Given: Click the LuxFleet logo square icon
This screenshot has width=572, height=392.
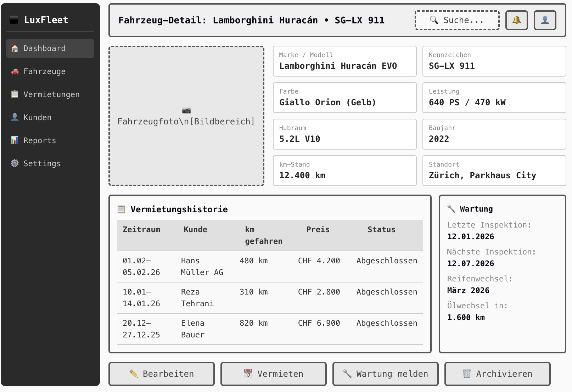Looking at the screenshot, I should [x=14, y=20].
